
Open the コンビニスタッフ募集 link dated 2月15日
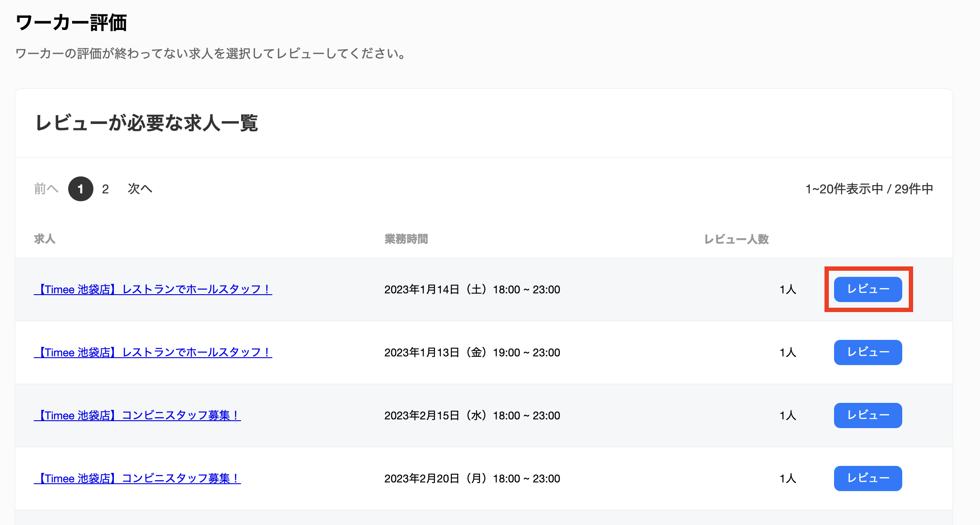coord(137,415)
